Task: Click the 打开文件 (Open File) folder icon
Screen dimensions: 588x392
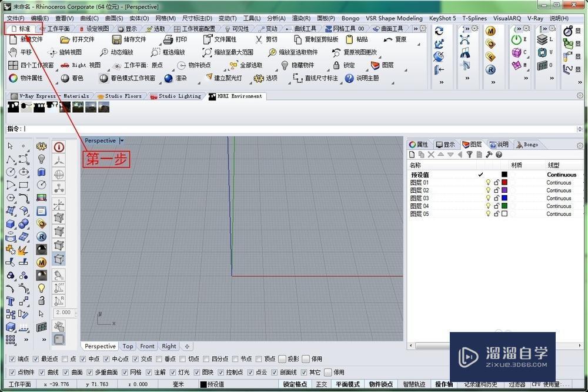Action: [x=65, y=39]
